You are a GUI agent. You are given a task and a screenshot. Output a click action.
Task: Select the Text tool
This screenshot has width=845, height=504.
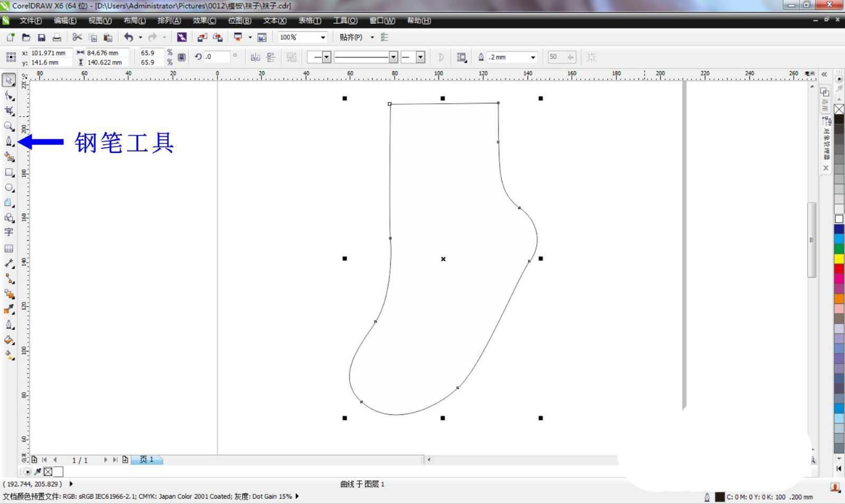click(9, 233)
